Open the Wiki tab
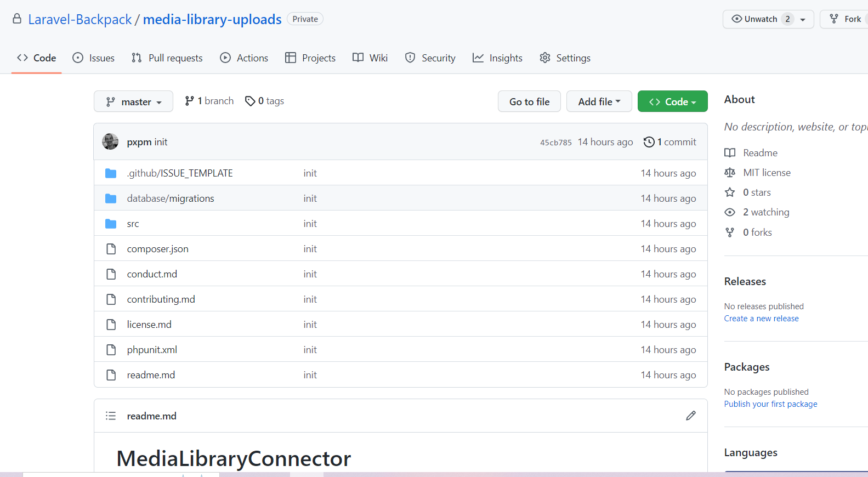Screen dimensions: 868x477 pyautogui.click(x=370, y=58)
